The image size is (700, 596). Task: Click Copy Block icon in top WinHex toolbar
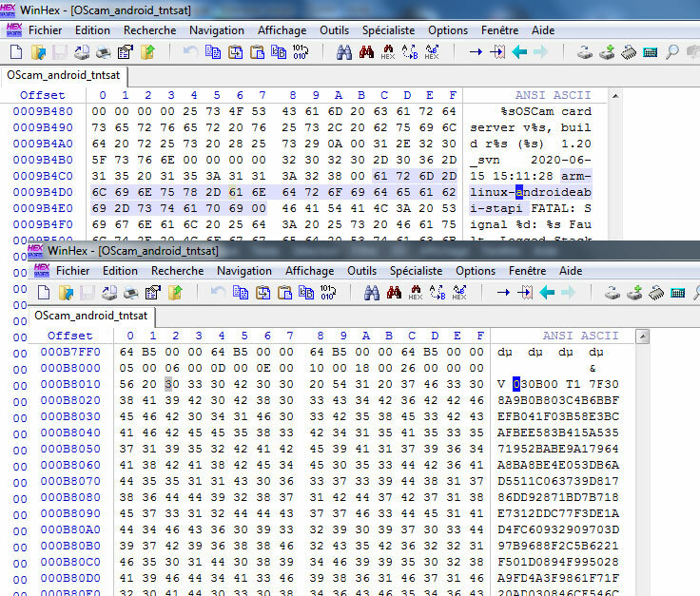coord(213,52)
